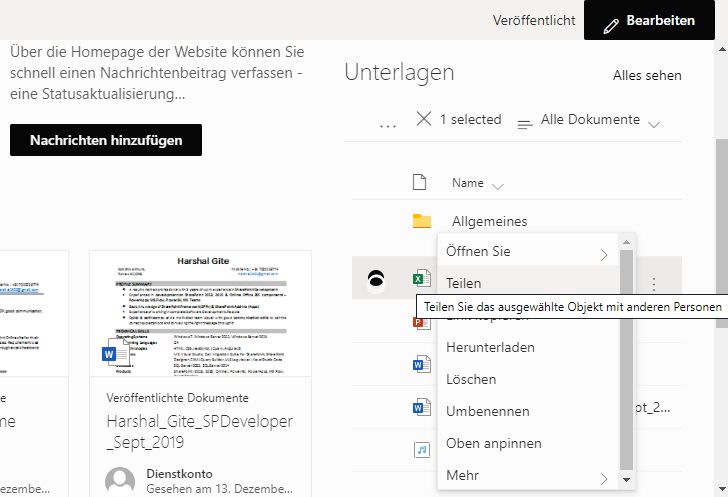Click the context menu scroll up arrow
The width and height of the screenshot is (728, 497).
(626, 242)
